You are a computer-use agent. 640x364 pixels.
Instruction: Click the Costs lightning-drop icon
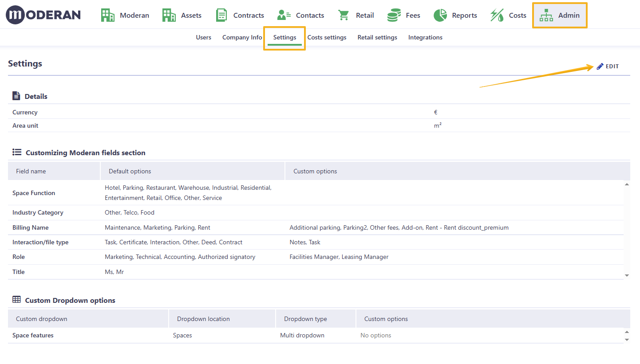coord(497,15)
